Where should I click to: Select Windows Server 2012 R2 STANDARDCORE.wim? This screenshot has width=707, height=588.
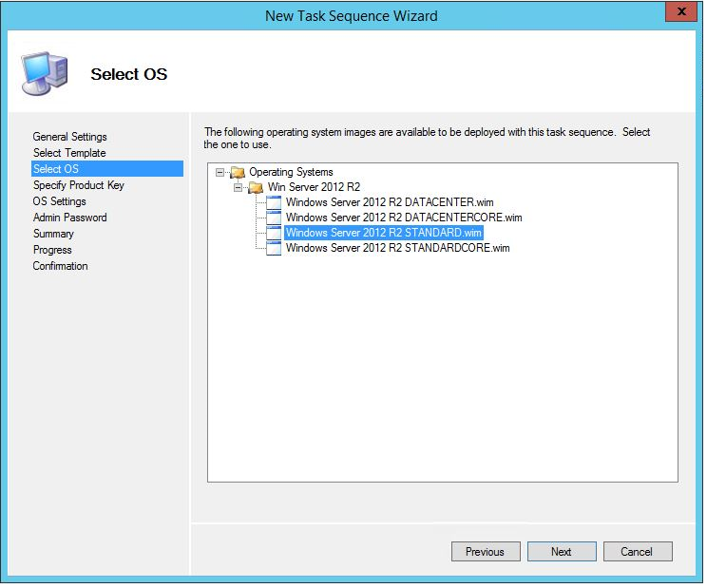[397, 248]
